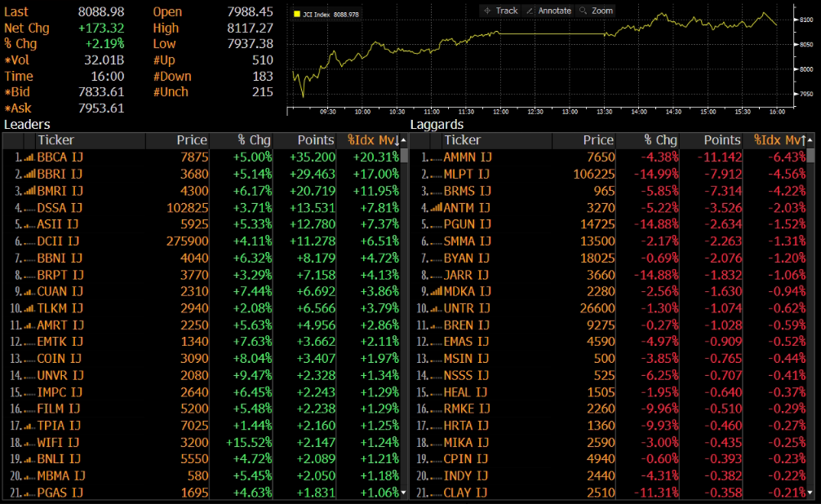Click the volume bars icon beside CUAN IJ

point(29,292)
